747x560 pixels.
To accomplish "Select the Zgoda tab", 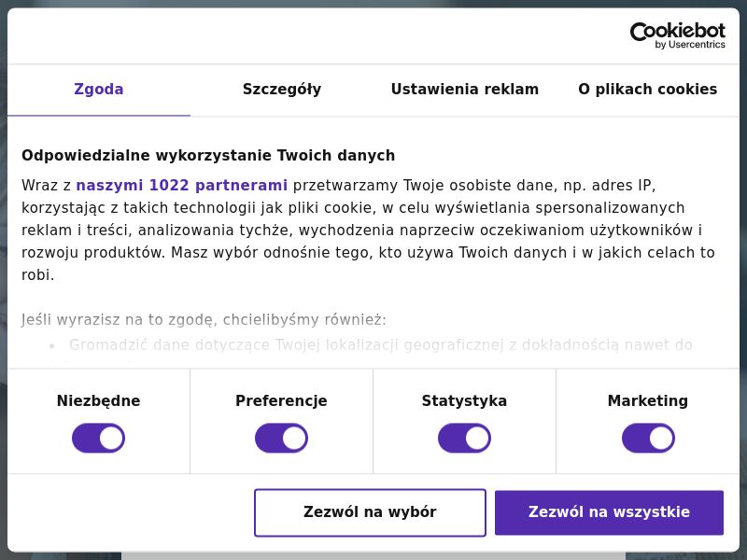I will (98, 89).
